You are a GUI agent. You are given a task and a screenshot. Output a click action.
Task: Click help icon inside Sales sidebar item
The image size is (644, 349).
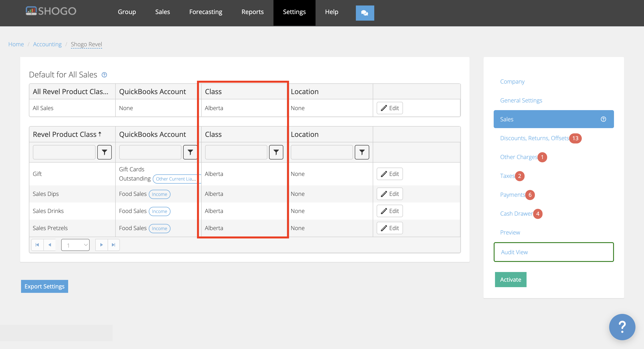[603, 119]
